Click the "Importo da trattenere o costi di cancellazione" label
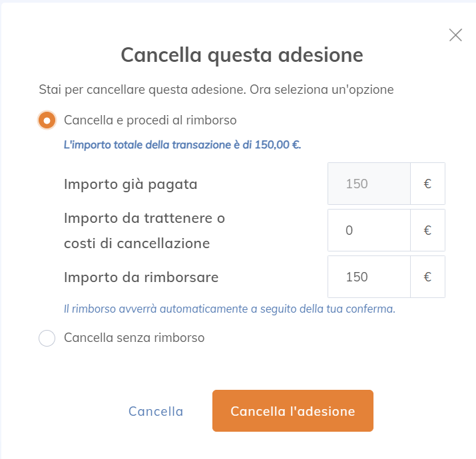476x459 pixels. coord(144,230)
